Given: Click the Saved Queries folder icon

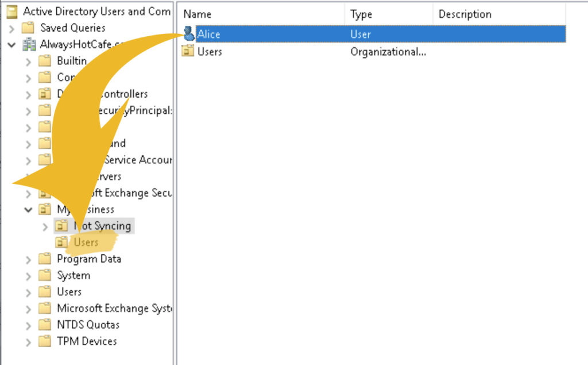Looking at the screenshot, I should [x=29, y=28].
